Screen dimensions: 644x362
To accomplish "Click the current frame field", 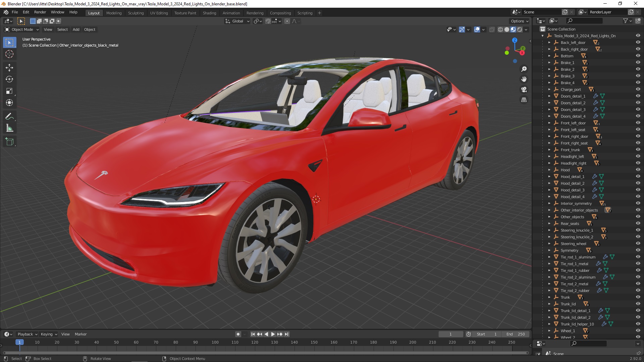I will (450, 334).
